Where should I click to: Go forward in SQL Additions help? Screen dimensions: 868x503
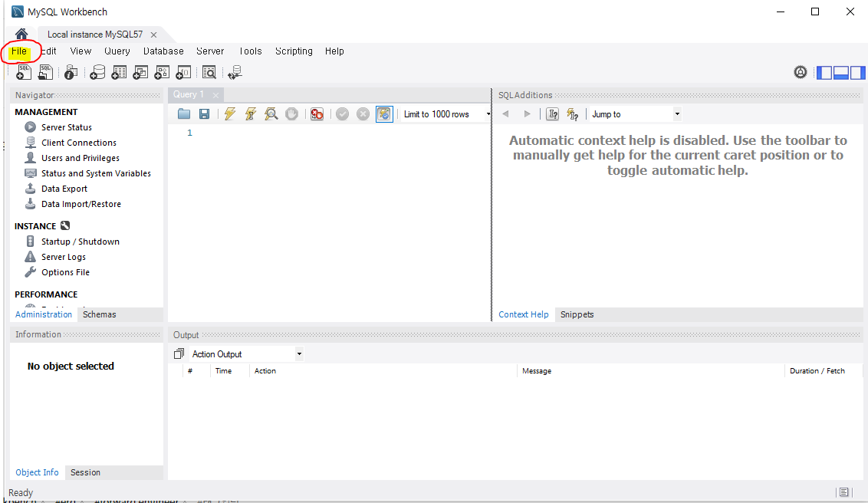pyautogui.click(x=527, y=114)
